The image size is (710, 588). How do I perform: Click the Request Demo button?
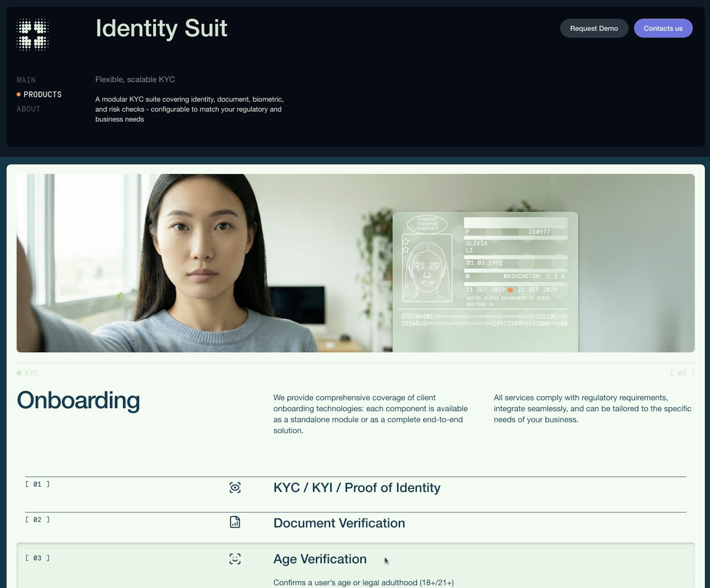594,29
